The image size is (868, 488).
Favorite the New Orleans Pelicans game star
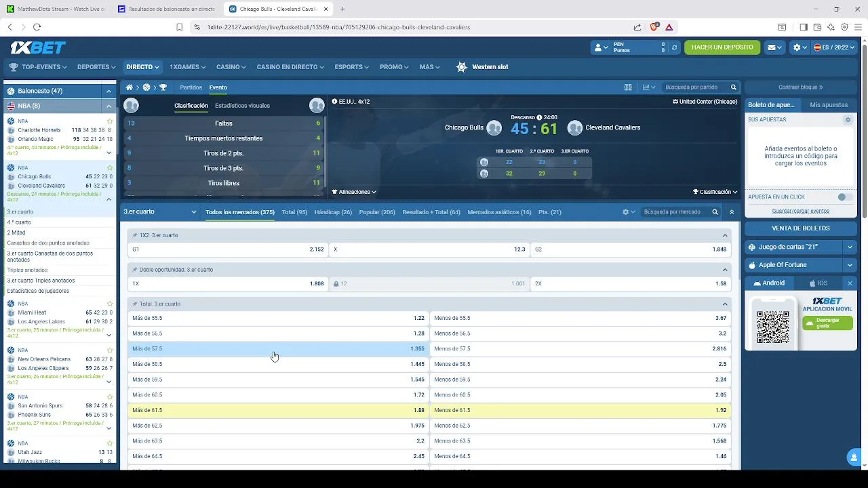110,350
